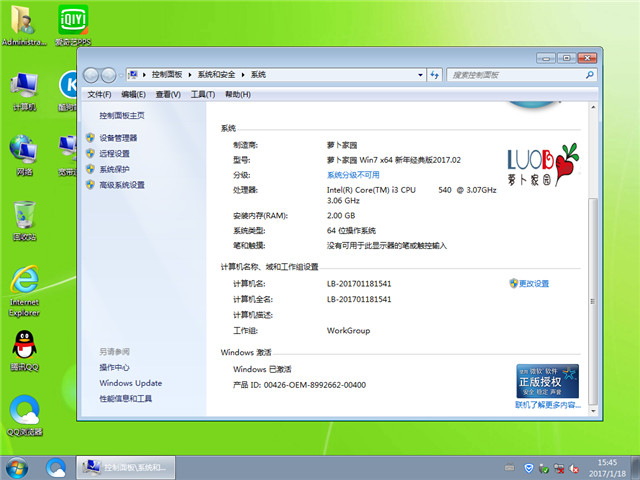Open the QQ Browser desktop icon
The height and width of the screenshot is (480, 640).
[x=24, y=412]
